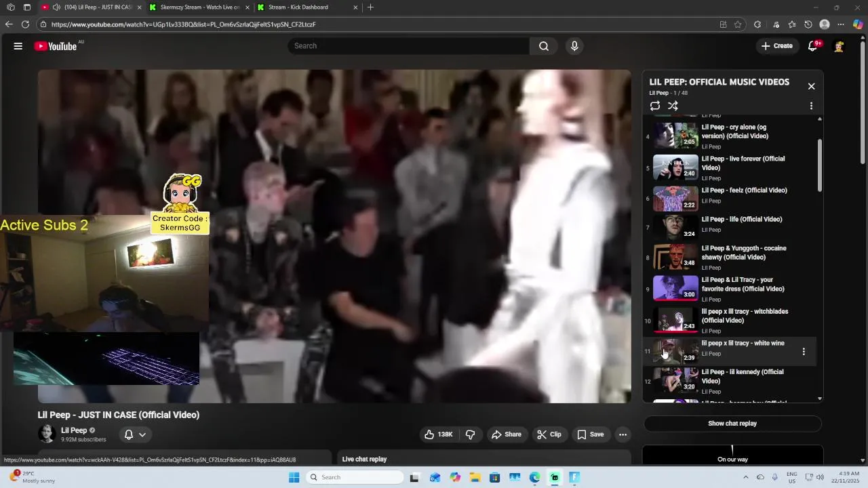
Task: Open tab actions menu icon
Action: [27, 7]
